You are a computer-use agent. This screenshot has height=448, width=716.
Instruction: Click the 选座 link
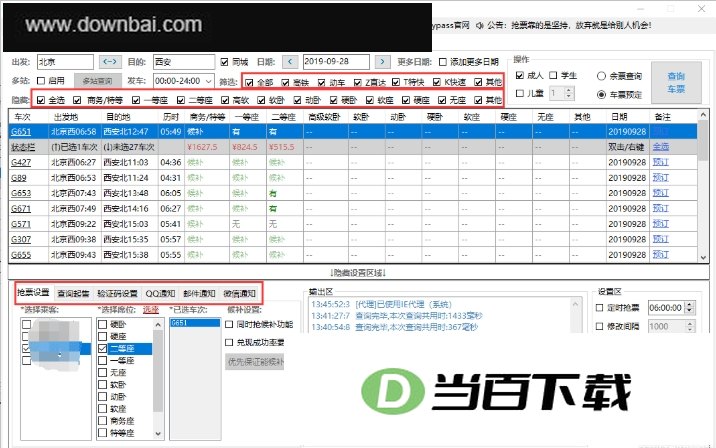point(151,310)
